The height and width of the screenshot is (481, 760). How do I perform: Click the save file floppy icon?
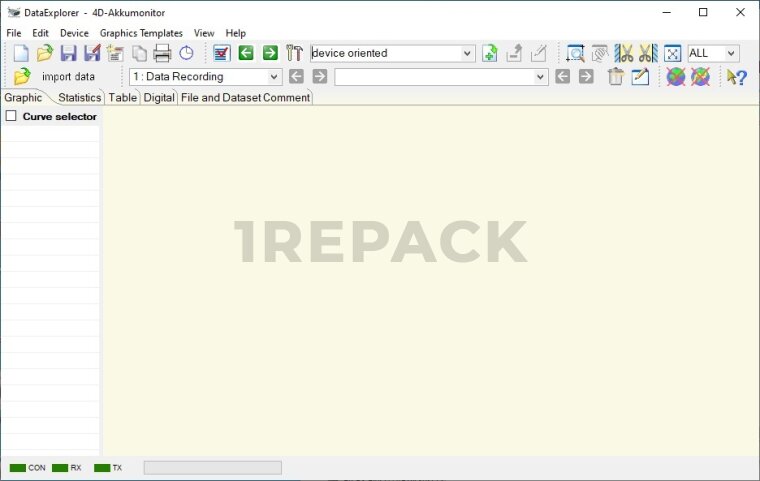(68, 54)
